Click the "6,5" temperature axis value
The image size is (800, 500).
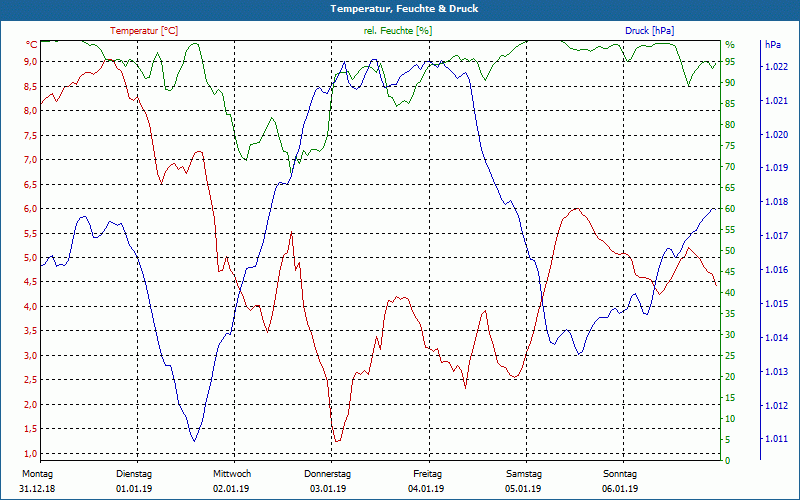click(31, 184)
